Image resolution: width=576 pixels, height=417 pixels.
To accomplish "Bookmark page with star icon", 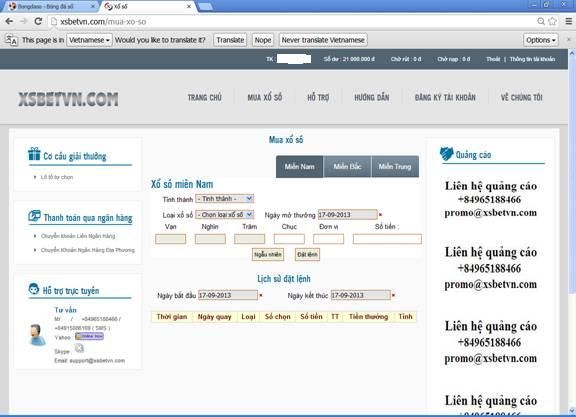I will tap(552, 21).
